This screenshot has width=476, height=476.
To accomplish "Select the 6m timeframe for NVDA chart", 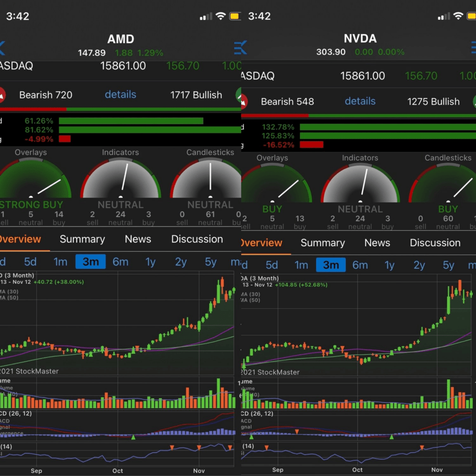I will tap(360, 264).
